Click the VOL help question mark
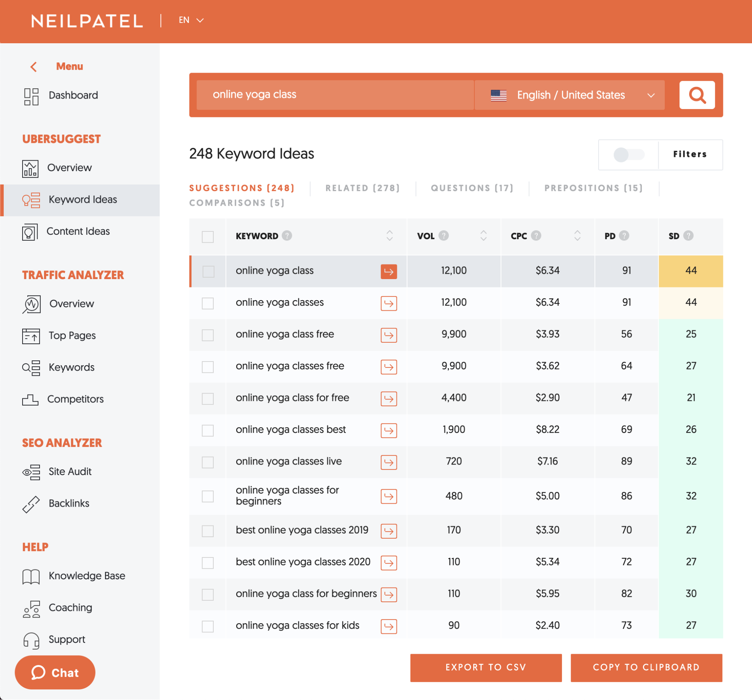 [443, 236]
